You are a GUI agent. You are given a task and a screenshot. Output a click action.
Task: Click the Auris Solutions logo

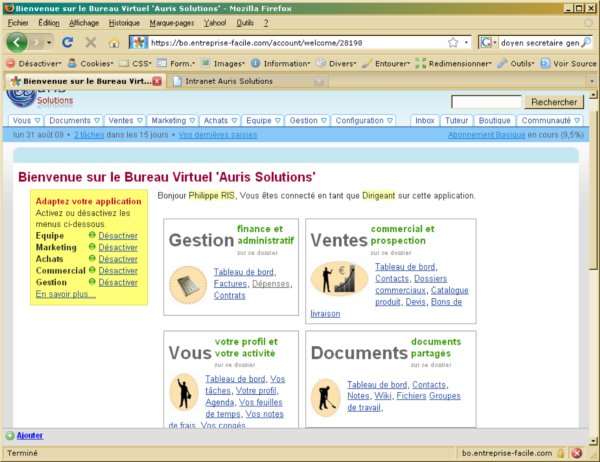click(39, 98)
